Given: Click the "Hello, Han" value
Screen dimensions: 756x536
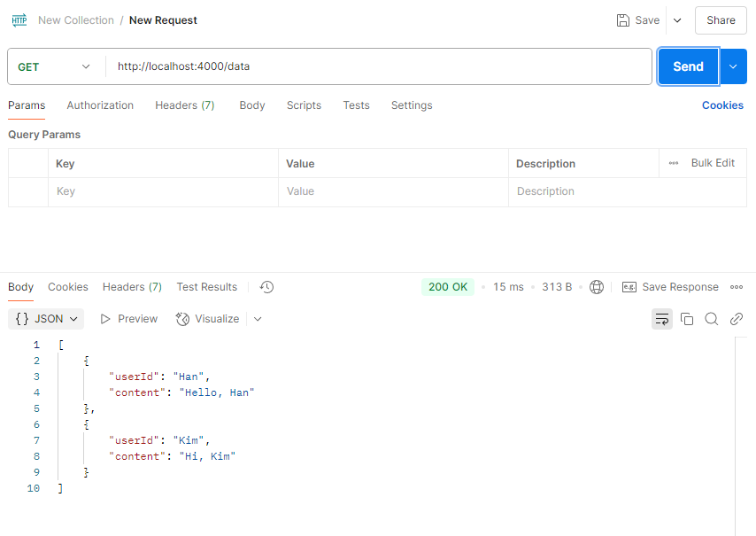Looking at the screenshot, I should (x=217, y=392).
